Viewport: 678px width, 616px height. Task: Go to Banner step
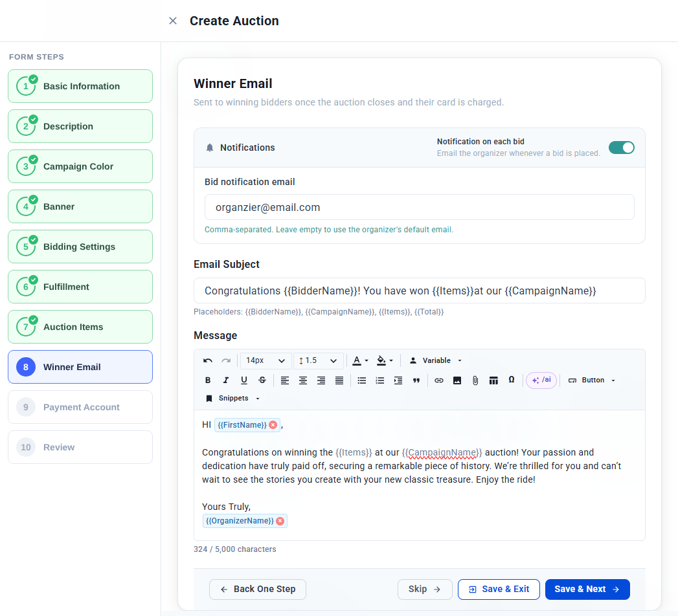coord(80,206)
